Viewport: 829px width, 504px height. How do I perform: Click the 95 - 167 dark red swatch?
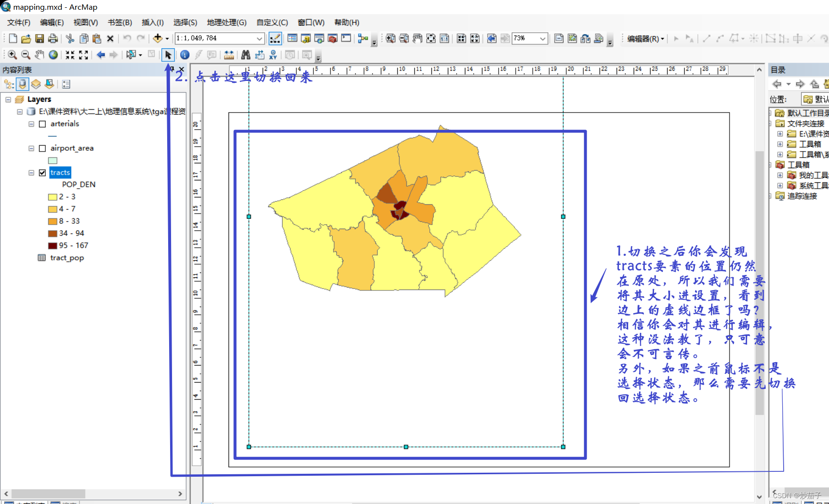[53, 246]
